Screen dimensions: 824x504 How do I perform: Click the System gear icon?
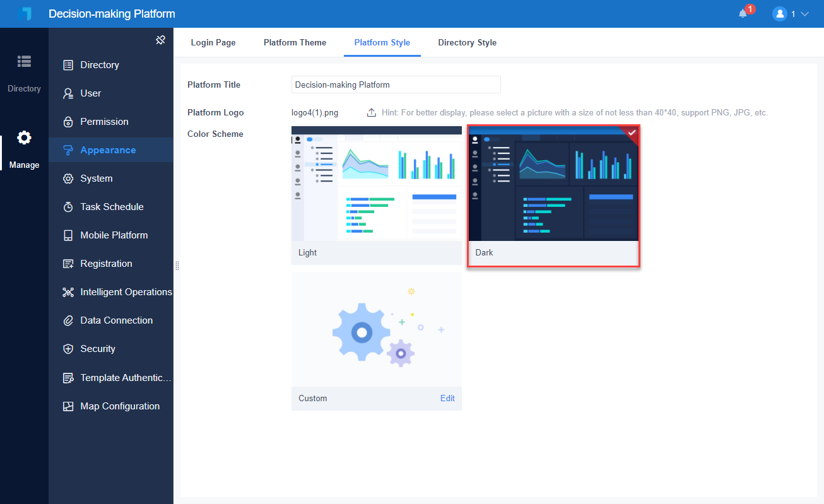68,179
